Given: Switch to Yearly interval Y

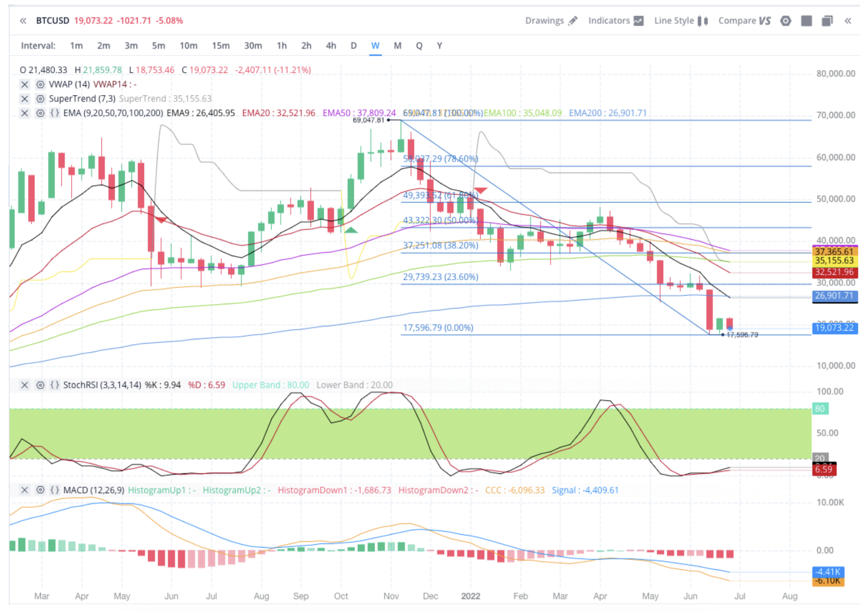Looking at the screenshot, I should (x=439, y=45).
